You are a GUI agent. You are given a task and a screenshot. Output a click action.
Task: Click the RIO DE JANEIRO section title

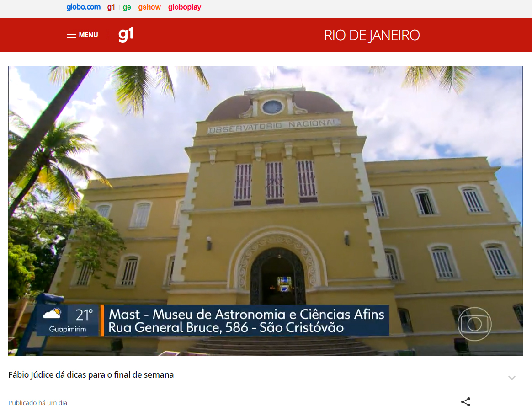pyautogui.click(x=372, y=35)
